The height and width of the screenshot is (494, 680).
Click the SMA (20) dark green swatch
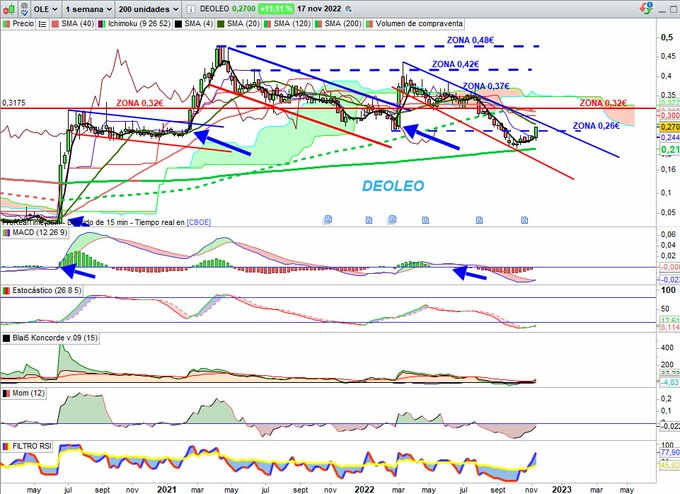point(221,24)
